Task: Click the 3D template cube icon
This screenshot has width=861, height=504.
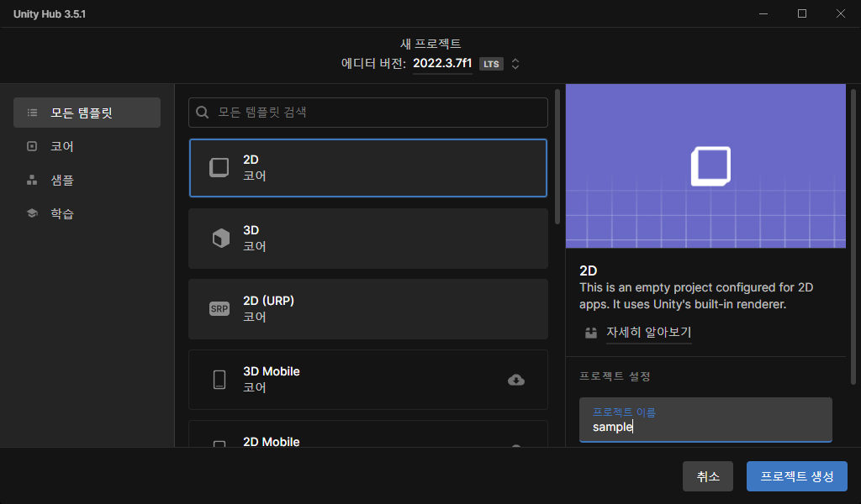Action: (x=221, y=238)
